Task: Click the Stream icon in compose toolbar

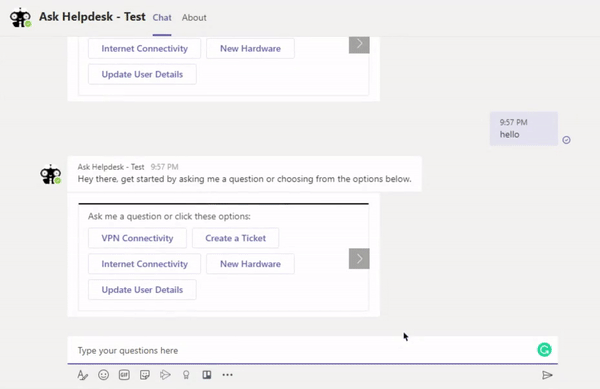Action: [165, 375]
